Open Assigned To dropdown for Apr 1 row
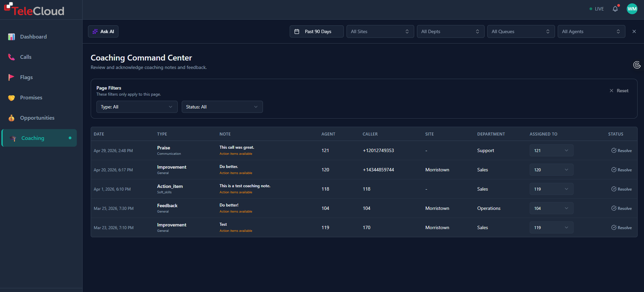Viewport: 644px width, 292px height. click(x=551, y=189)
